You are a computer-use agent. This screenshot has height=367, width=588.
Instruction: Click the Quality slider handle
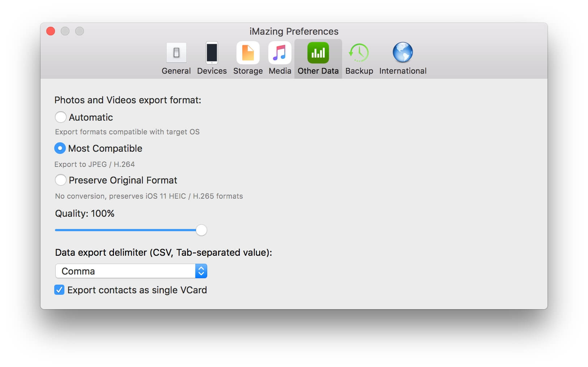[201, 230]
